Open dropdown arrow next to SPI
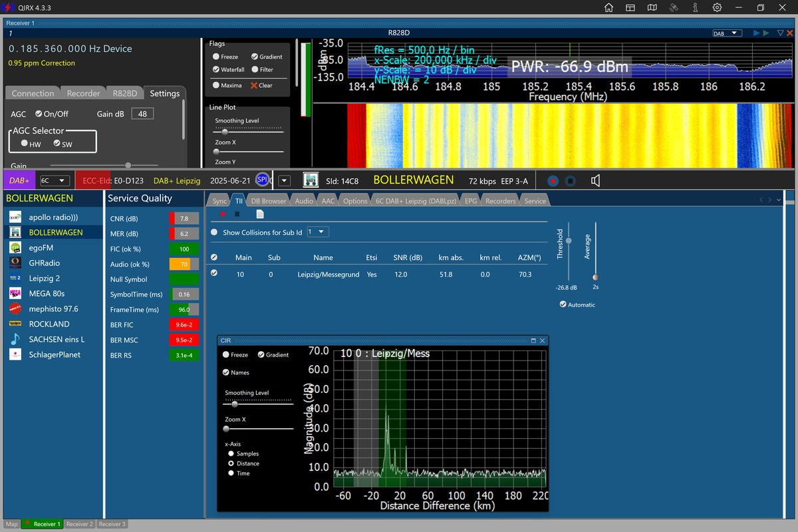The width and height of the screenshot is (798, 532). [284, 180]
